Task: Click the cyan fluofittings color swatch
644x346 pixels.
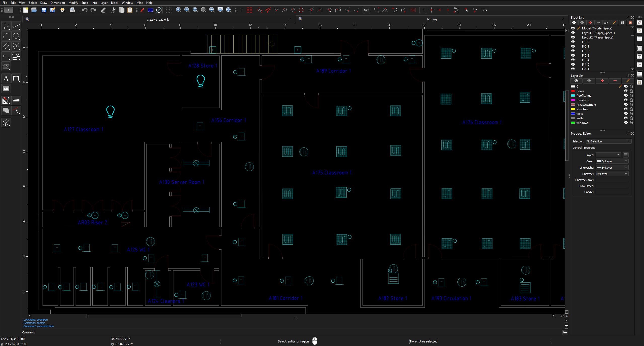Action: (x=573, y=96)
